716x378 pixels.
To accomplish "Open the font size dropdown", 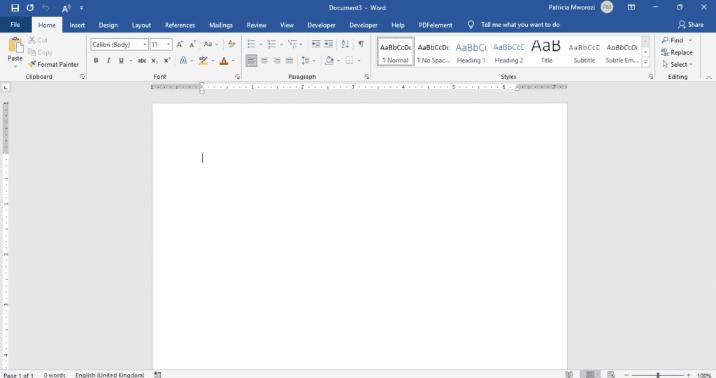I will pos(168,44).
